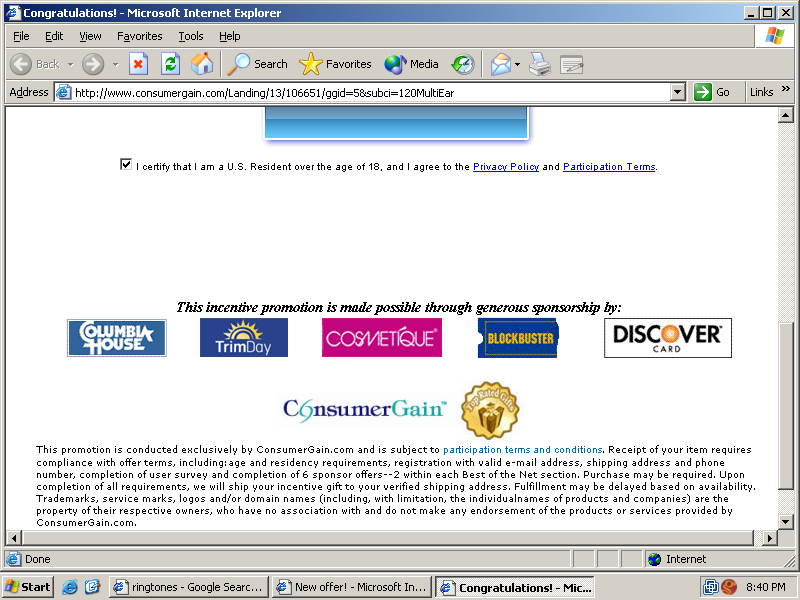This screenshot has width=800, height=600.
Task: Click the vertical scrollbar down arrow
Action: (x=786, y=521)
